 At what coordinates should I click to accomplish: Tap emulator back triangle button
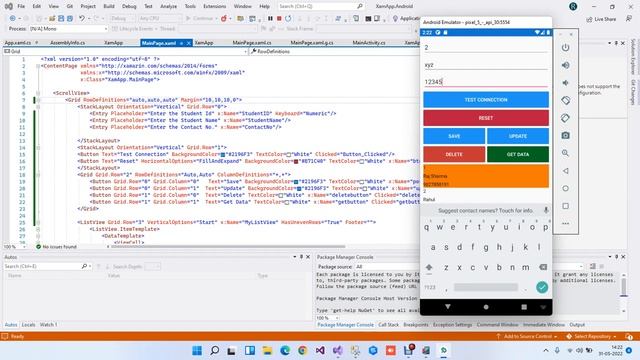[565, 171]
